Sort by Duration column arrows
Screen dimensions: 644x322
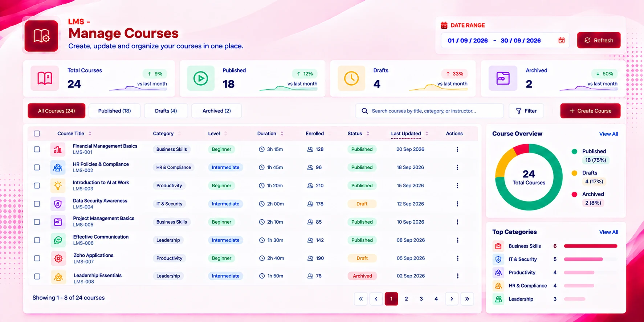(282, 134)
